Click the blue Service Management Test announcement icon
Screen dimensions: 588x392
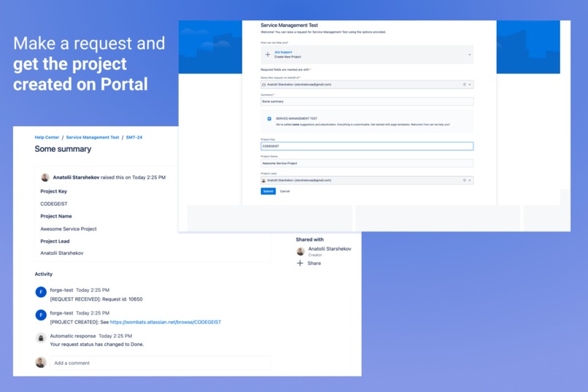click(269, 118)
